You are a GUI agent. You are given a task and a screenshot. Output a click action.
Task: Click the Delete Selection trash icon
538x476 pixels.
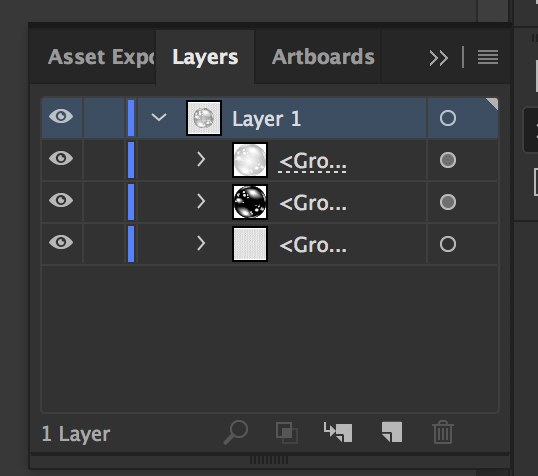443,432
